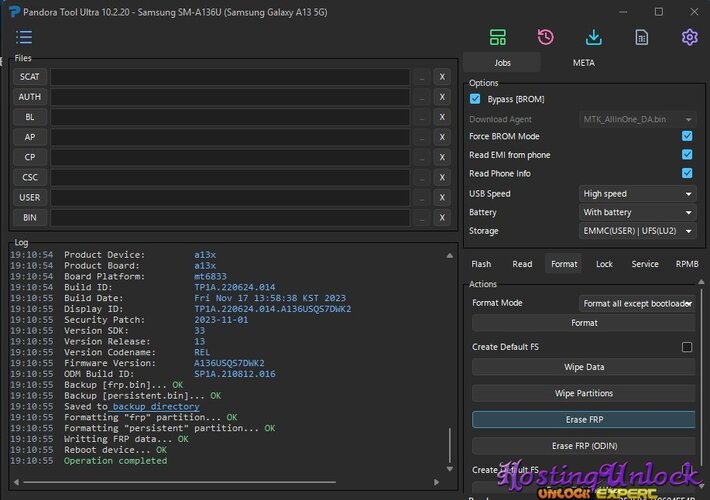Open the Read tab
Image resolution: width=710 pixels, height=500 pixels.
pos(522,264)
